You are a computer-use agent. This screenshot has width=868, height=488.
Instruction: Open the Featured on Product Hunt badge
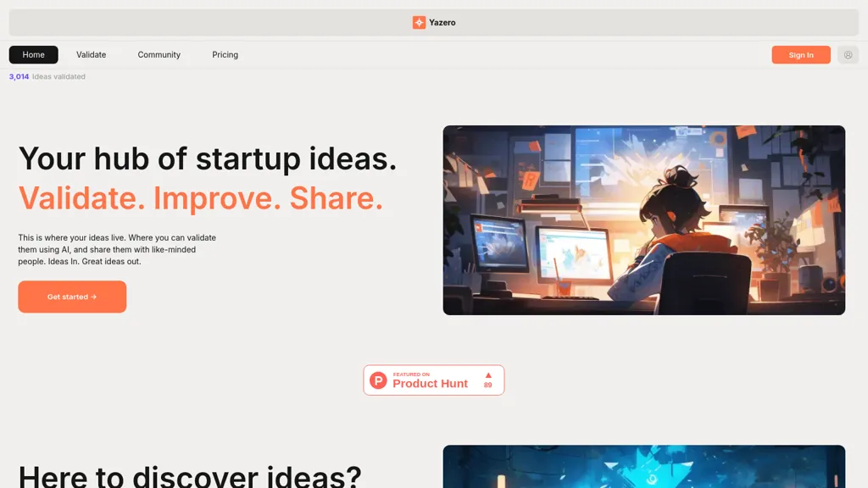pyautogui.click(x=433, y=380)
